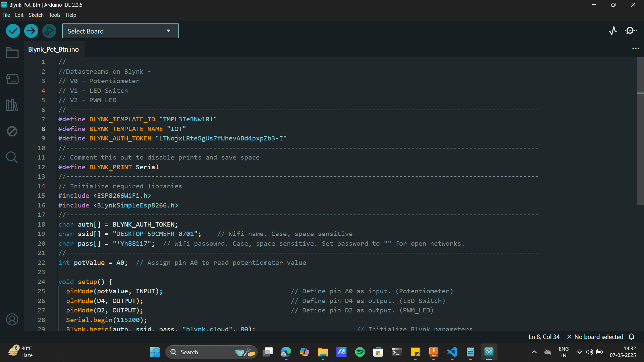Open Notepad from the taskbar
644x362 pixels.
(x=471, y=352)
